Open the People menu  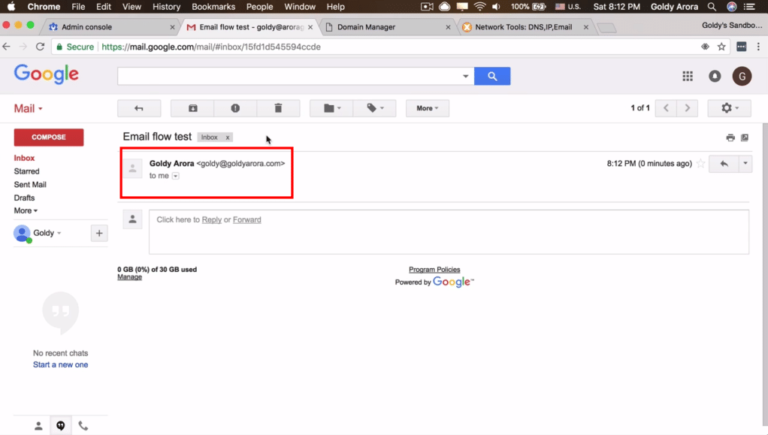pos(260,7)
